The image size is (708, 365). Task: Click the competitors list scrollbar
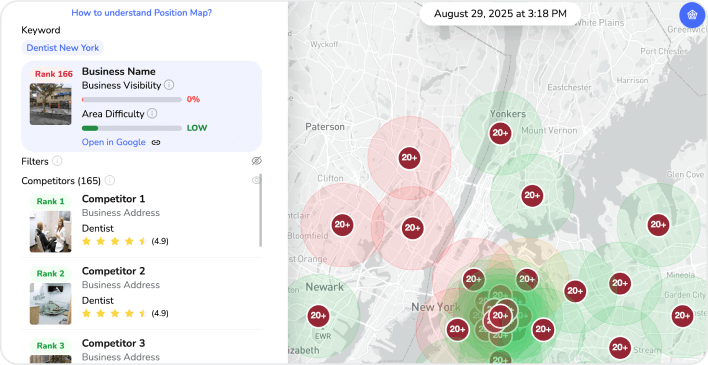coord(260,210)
